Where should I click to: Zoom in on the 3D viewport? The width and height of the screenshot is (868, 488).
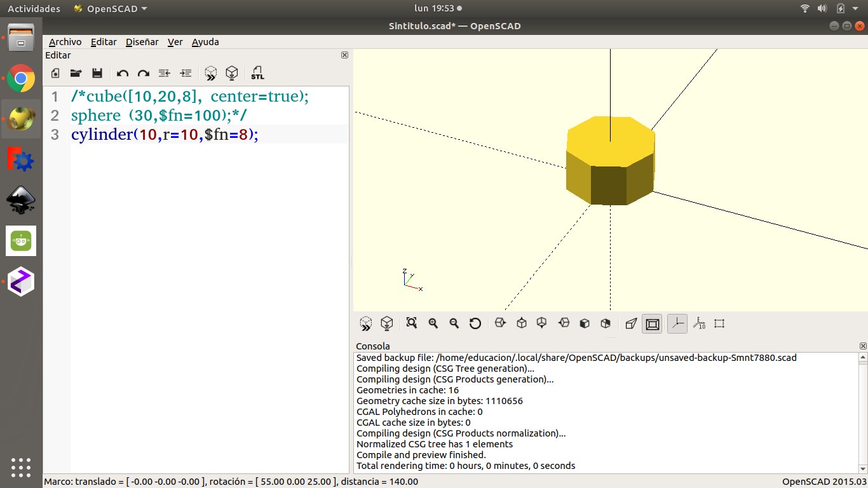[x=433, y=323]
